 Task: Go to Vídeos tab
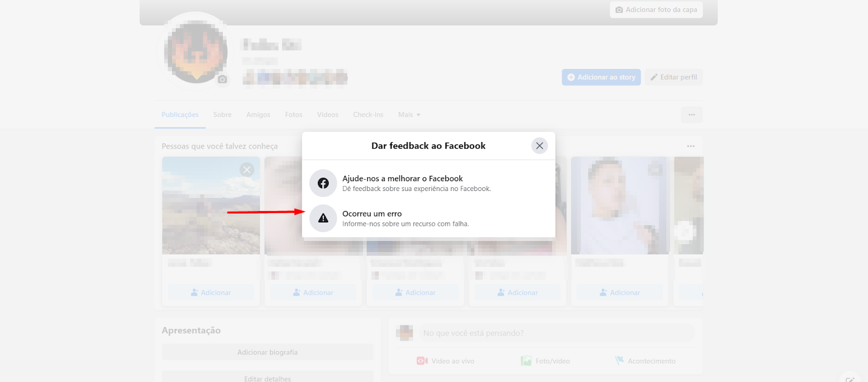click(x=328, y=114)
